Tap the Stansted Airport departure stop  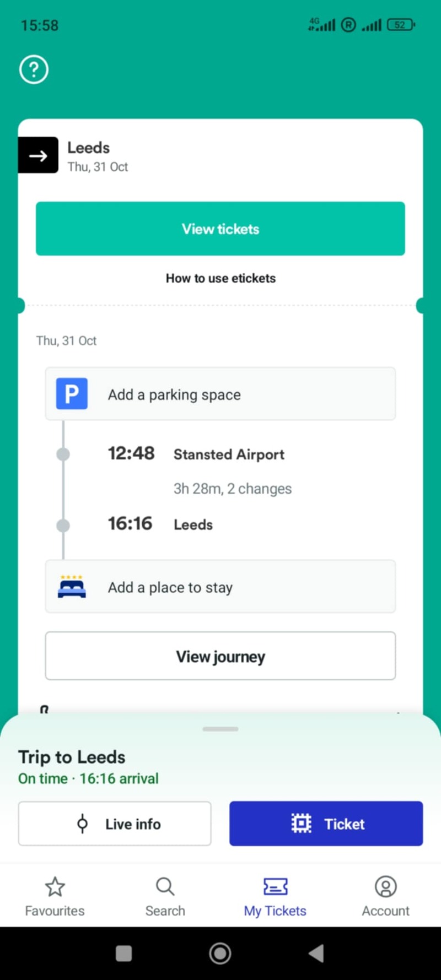coord(229,454)
